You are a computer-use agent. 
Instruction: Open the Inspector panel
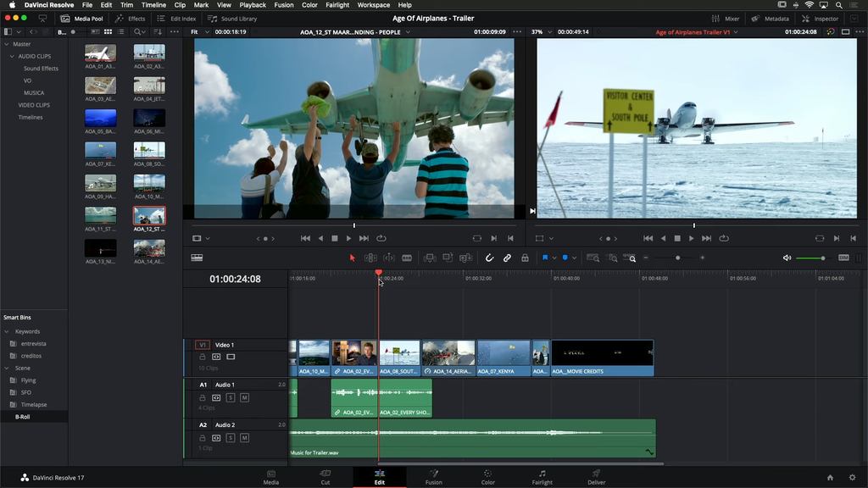(x=821, y=19)
